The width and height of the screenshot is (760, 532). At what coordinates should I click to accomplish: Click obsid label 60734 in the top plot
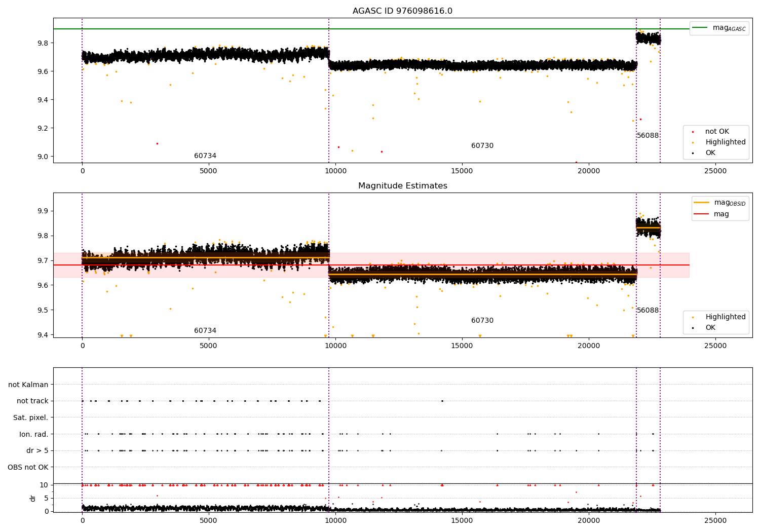pos(205,156)
